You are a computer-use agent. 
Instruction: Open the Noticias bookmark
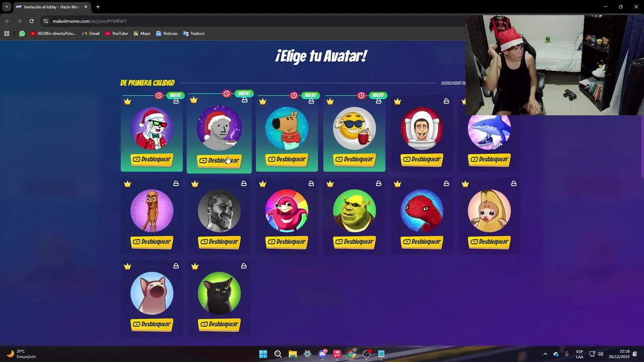167,34
